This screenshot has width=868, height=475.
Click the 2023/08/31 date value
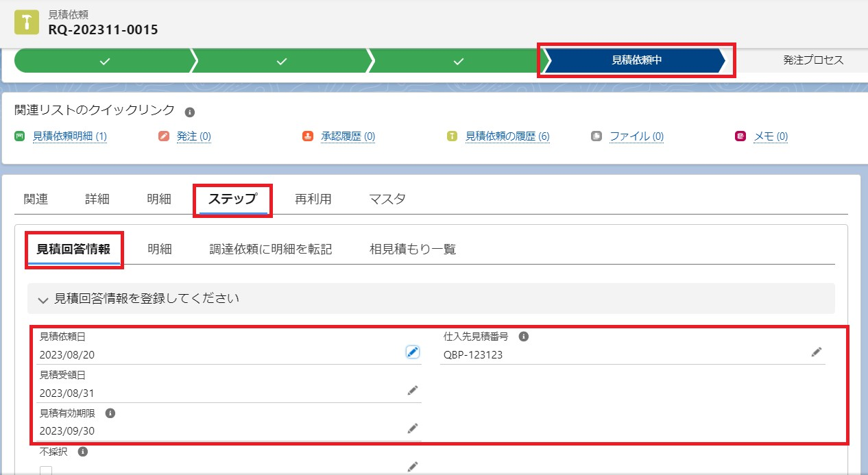pos(67,393)
